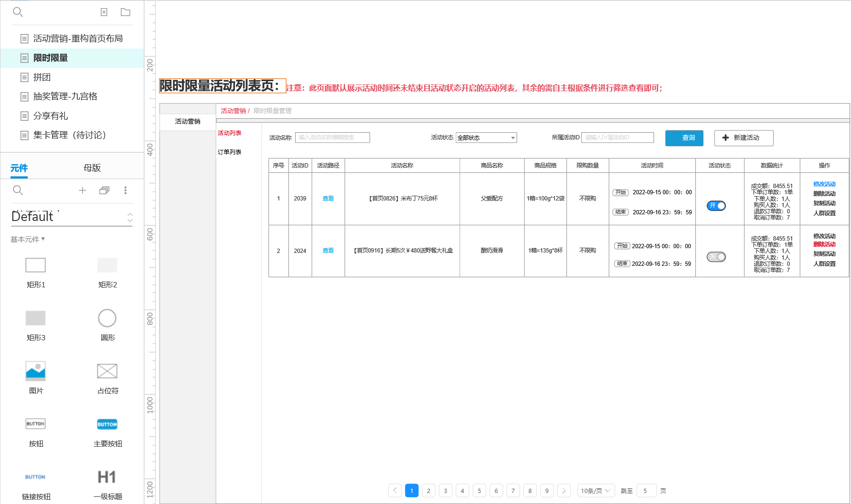Screen dimensions: 851x504
Task: Switch to the 母版 tab
Action: tap(92, 168)
